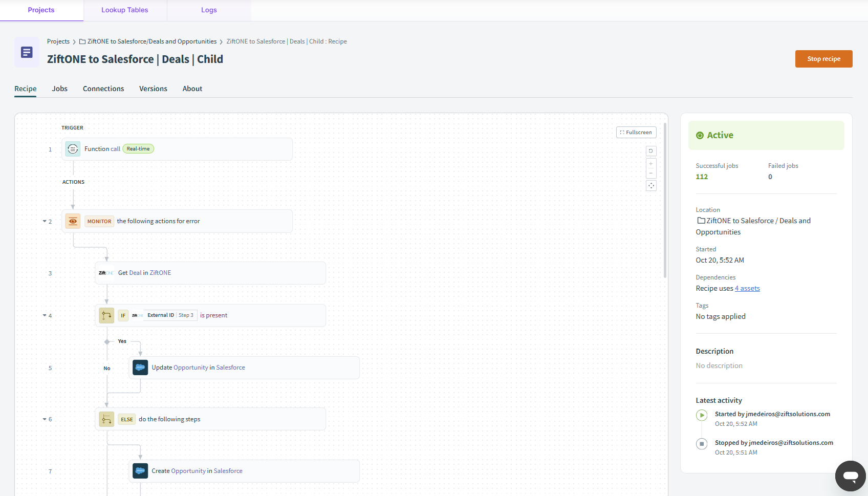The image size is (868, 496).
Task: Click the stop icon beside Stopped by jmedeiros
Action: 702,444
